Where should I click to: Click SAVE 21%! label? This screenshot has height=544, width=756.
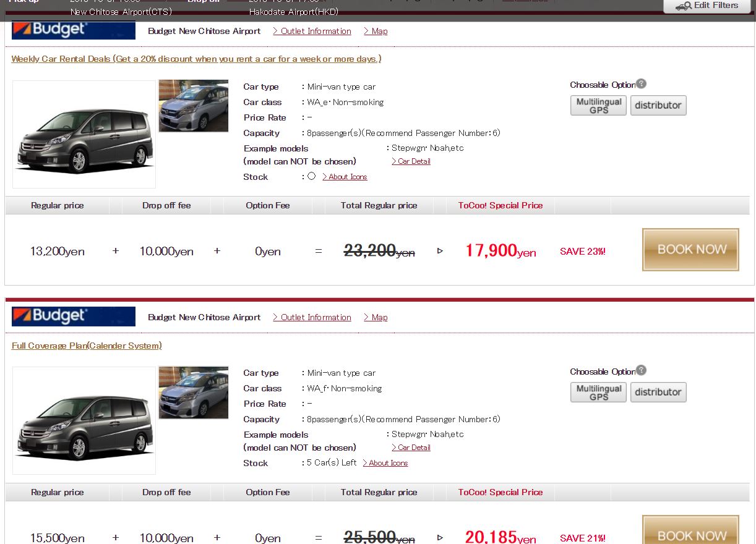[583, 538]
